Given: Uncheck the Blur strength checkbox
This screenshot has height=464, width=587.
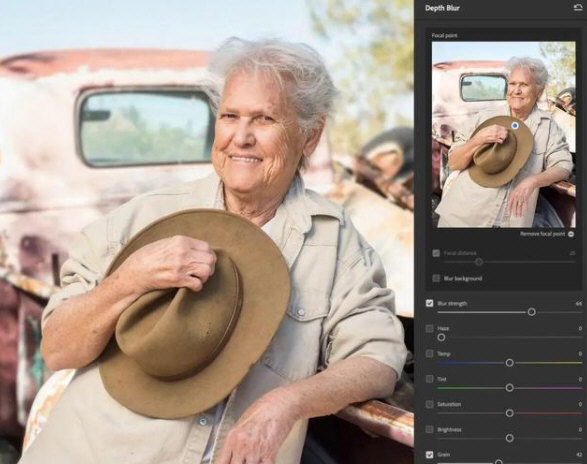Looking at the screenshot, I should pos(430,303).
